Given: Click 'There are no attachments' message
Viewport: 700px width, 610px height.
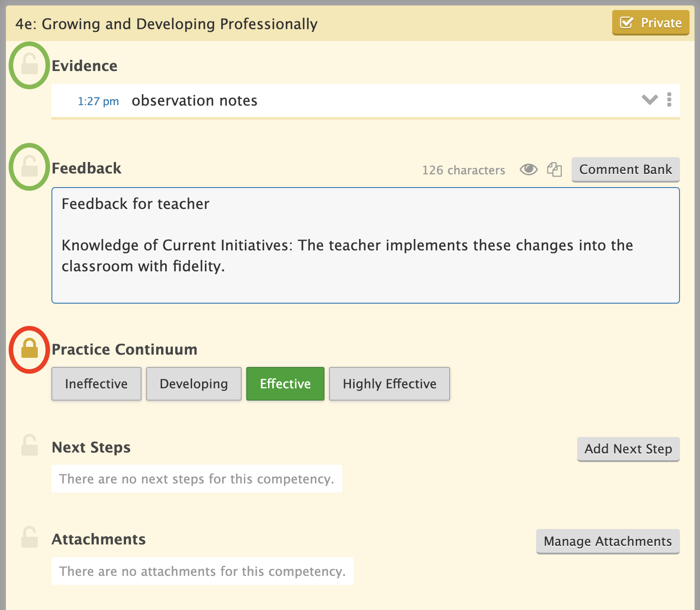Looking at the screenshot, I should [x=203, y=571].
